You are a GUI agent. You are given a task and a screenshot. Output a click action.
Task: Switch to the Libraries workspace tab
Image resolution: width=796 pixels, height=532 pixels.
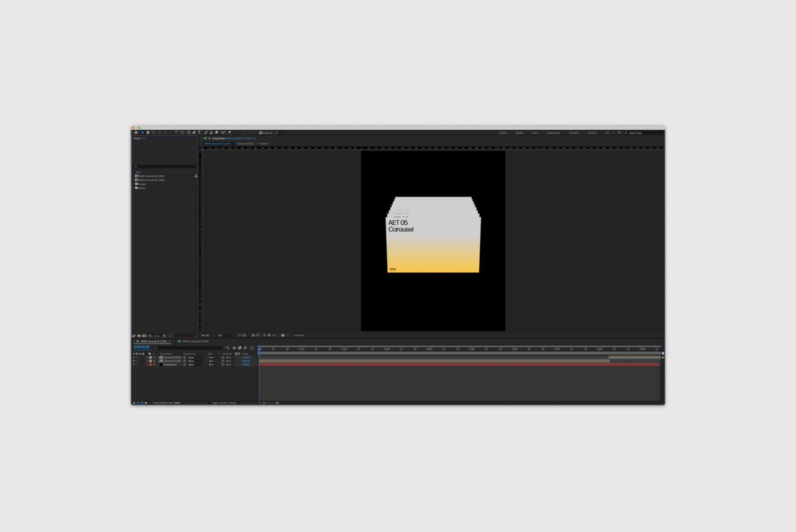coord(592,132)
